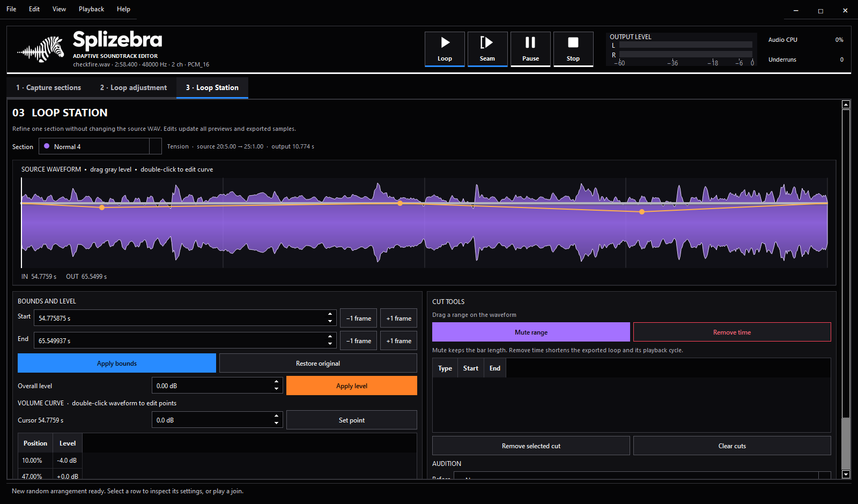Click the End column header in cuts table
The height and width of the screenshot is (504, 858).
495,368
